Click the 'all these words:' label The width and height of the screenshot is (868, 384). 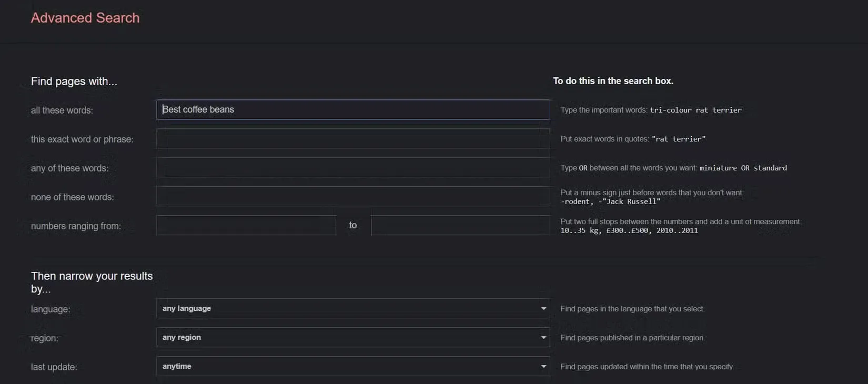point(62,110)
